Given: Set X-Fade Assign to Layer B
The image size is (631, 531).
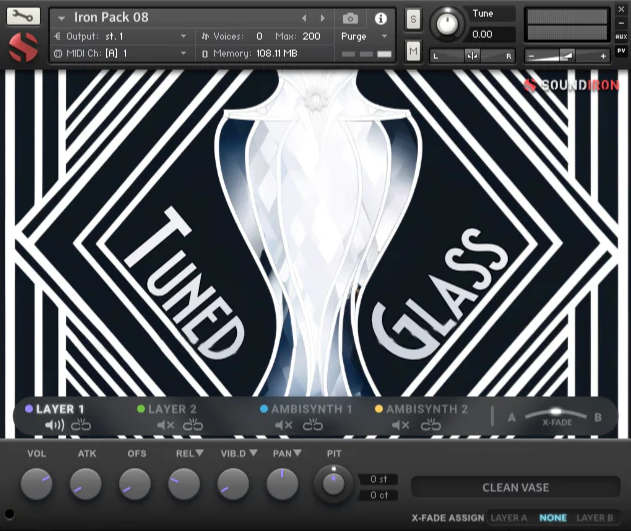Looking at the screenshot, I should coord(595,518).
